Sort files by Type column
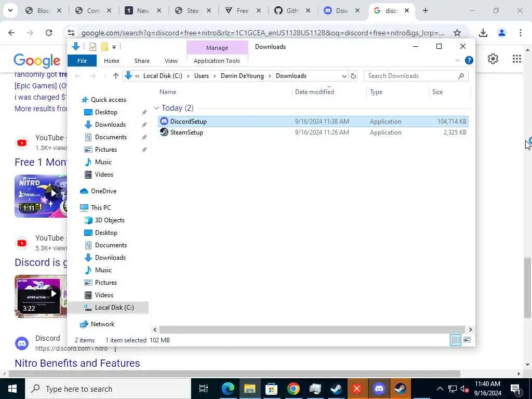 point(376,92)
